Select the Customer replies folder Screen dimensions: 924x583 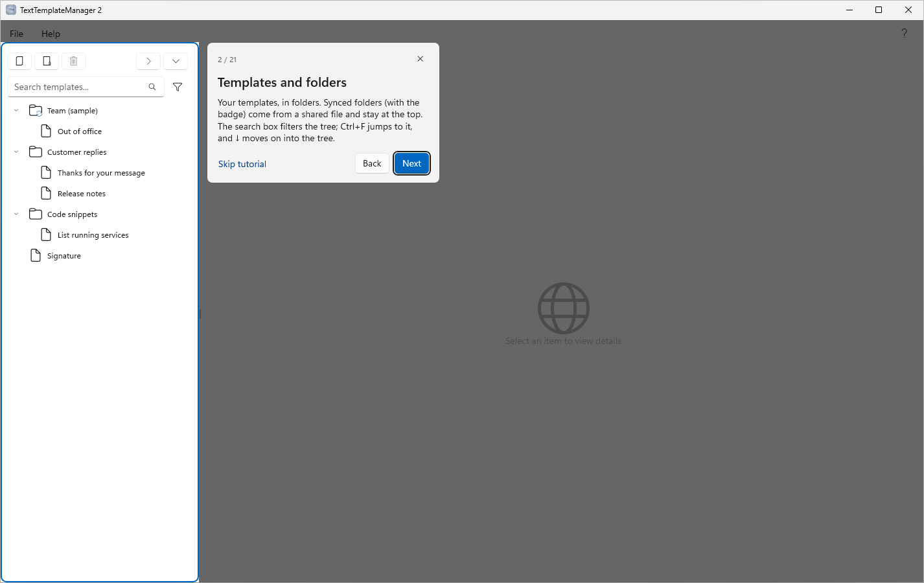76,152
